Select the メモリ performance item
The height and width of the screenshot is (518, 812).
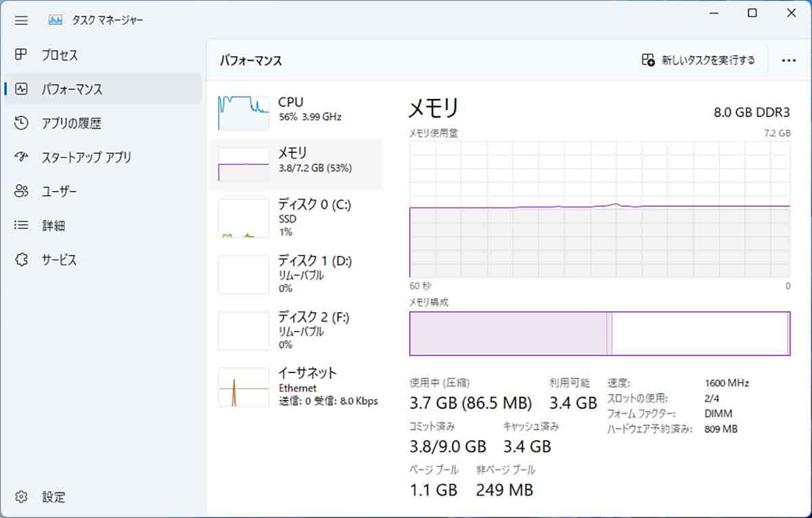pyautogui.click(x=296, y=167)
